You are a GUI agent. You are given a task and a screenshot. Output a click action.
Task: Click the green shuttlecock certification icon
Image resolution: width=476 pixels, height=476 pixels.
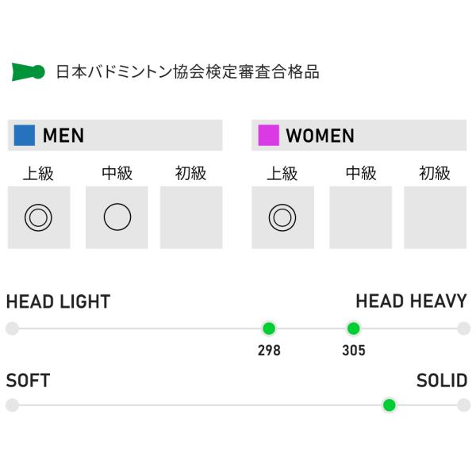click(x=29, y=72)
